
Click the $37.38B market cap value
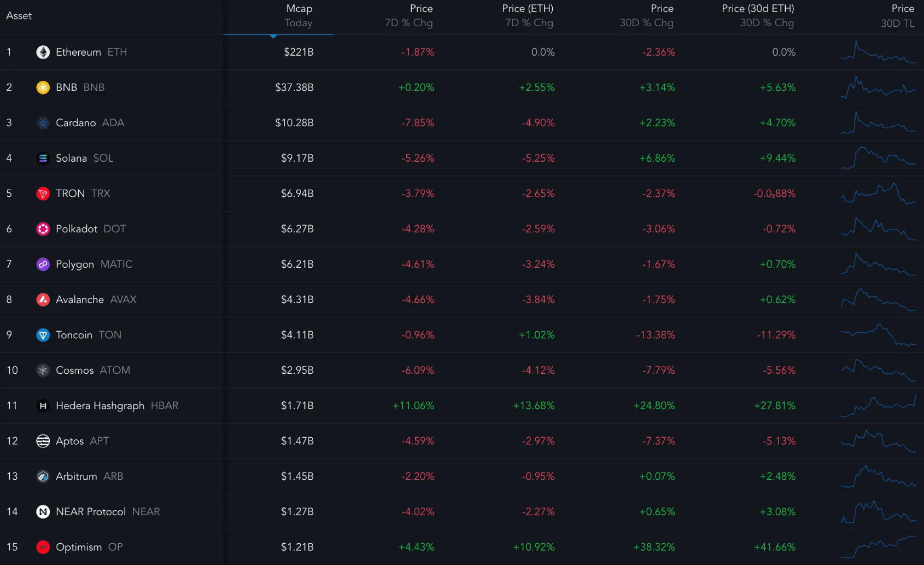click(x=294, y=87)
